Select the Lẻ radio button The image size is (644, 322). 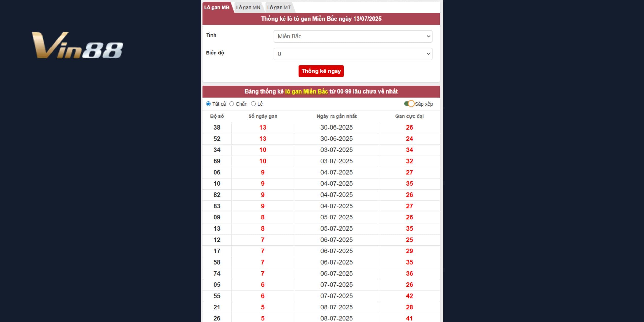[x=253, y=104]
